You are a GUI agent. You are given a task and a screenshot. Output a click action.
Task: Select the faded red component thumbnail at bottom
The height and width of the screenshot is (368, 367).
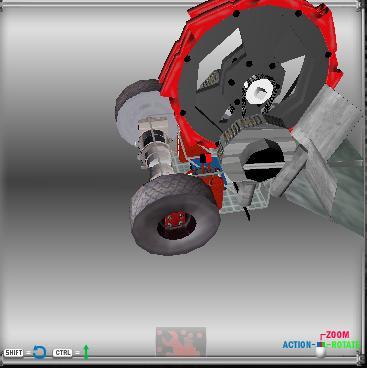pos(181,342)
